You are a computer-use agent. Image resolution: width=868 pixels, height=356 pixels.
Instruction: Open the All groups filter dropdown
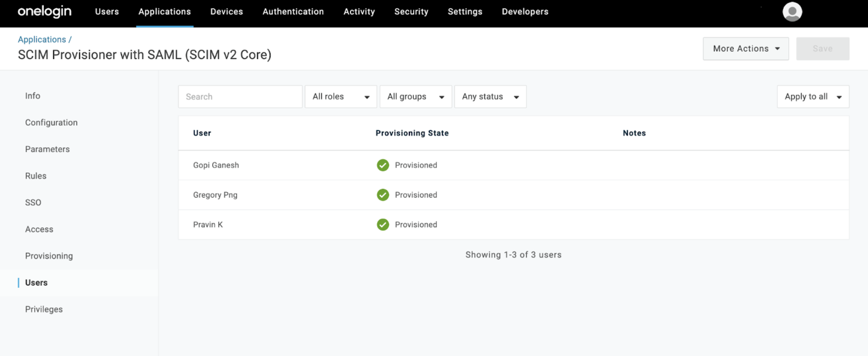[416, 97]
